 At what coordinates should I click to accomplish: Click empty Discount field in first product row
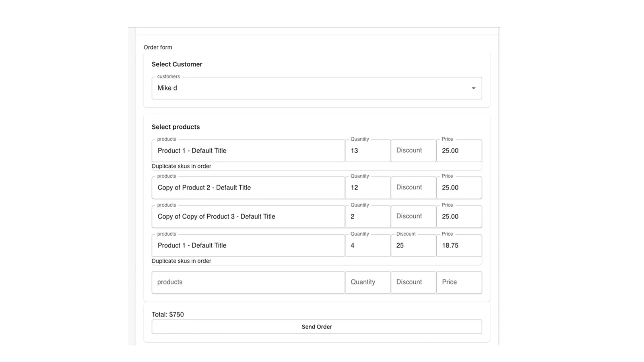click(413, 151)
